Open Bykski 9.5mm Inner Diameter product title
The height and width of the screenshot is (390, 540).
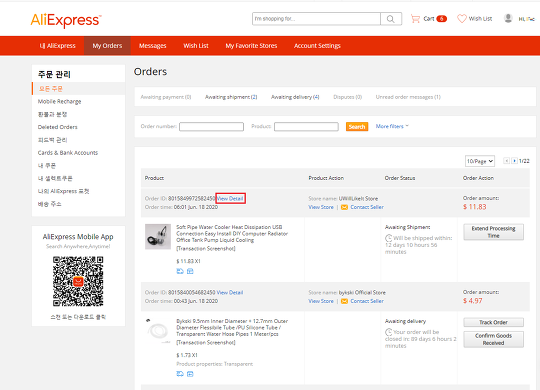click(232, 328)
